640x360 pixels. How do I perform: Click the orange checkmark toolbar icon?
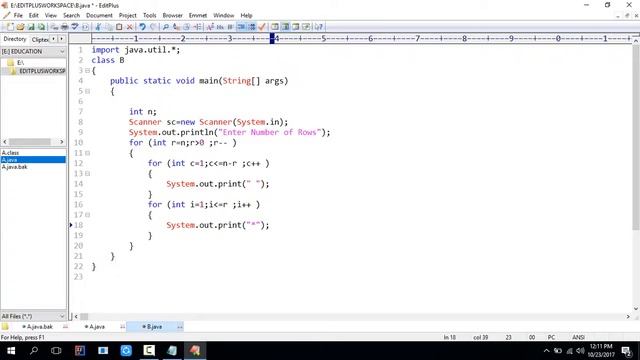coord(262,27)
